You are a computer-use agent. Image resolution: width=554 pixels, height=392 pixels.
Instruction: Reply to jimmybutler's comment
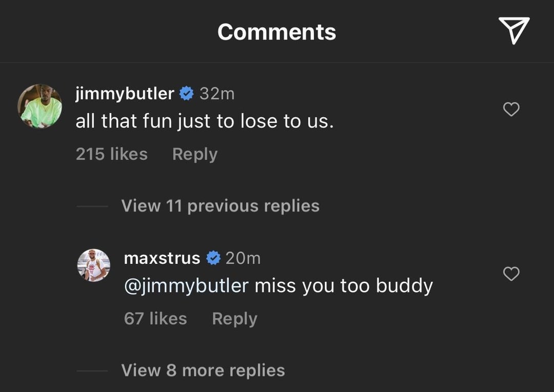coord(195,154)
